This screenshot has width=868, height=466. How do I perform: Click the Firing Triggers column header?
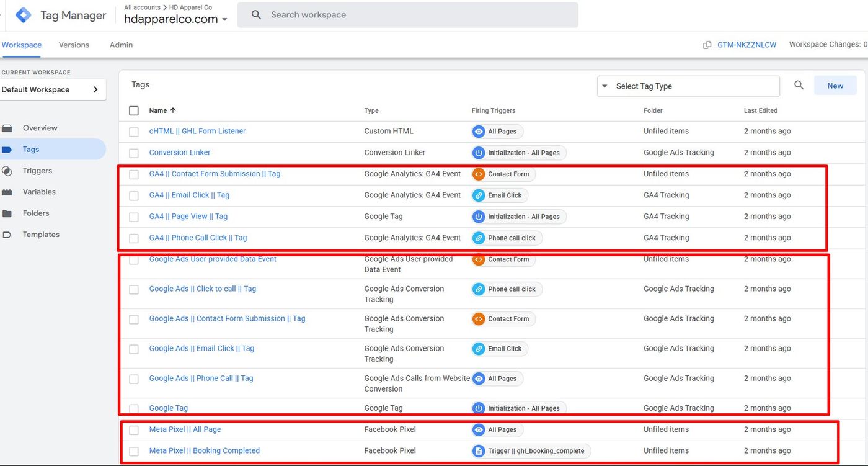[x=494, y=110]
